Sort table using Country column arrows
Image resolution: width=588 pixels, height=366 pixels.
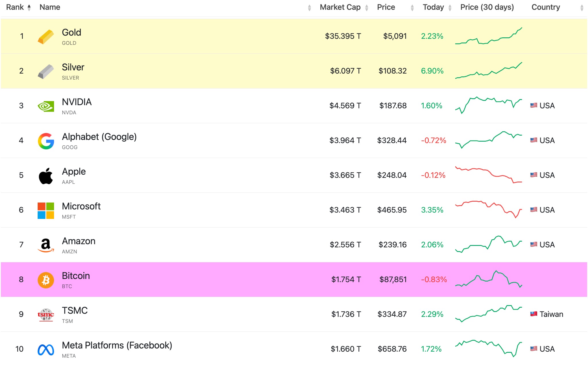point(582,8)
